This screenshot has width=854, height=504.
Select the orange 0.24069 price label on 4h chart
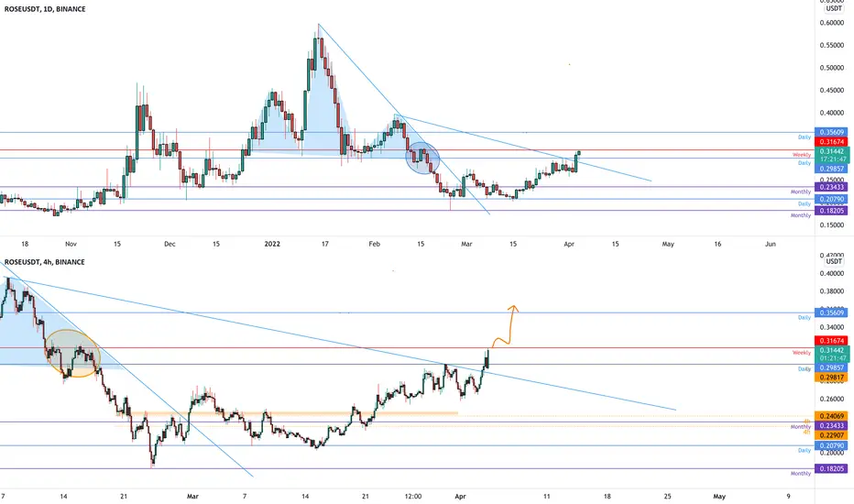point(831,416)
